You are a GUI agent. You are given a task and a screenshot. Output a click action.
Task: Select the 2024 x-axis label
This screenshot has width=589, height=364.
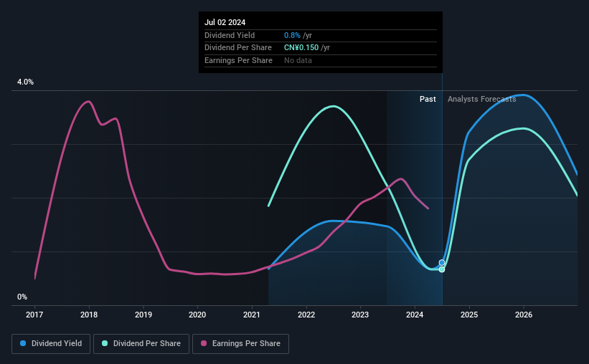pyautogui.click(x=415, y=315)
